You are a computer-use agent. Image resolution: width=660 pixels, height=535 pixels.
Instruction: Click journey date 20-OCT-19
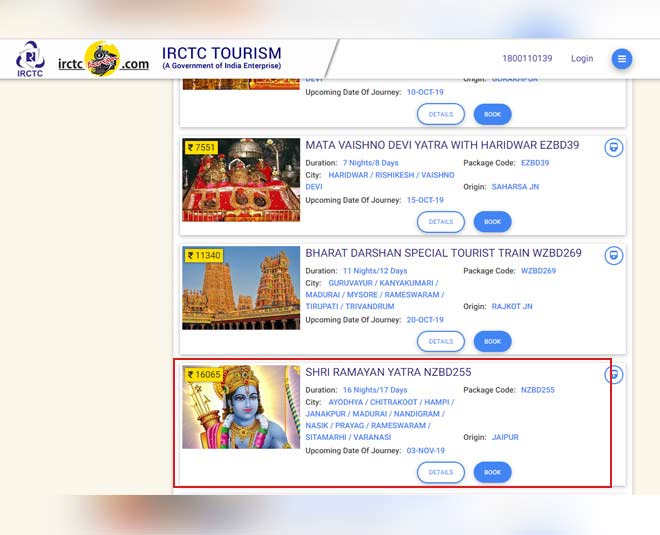[425, 319]
